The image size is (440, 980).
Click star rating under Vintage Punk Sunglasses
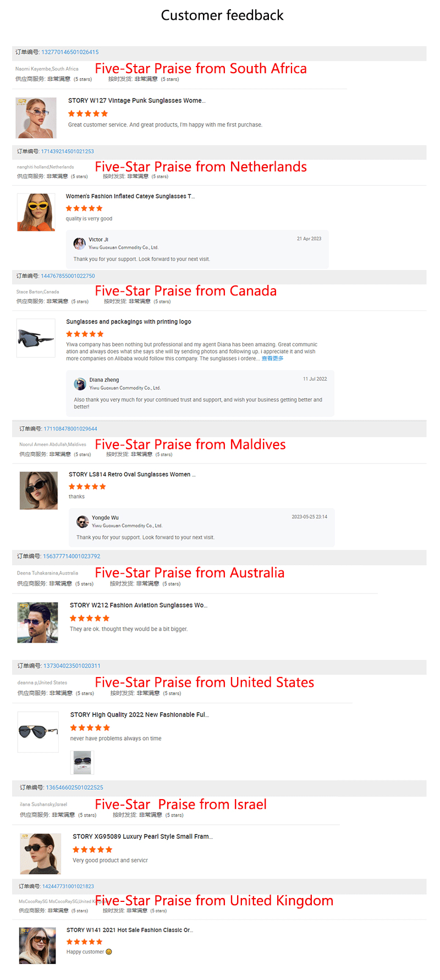click(88, 114)
